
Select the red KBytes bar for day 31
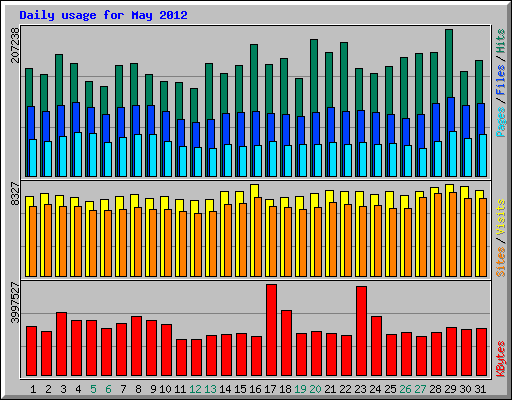tap(481, 352)
